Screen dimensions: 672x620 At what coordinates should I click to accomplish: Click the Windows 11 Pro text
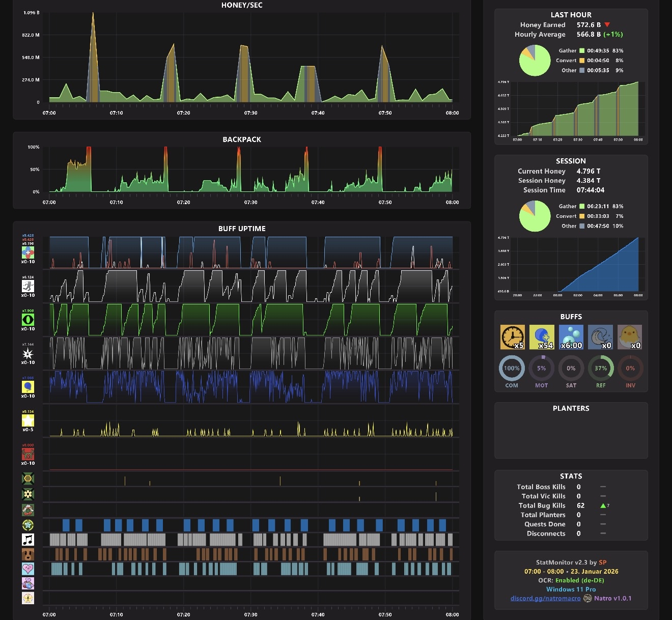pos(571,589)
